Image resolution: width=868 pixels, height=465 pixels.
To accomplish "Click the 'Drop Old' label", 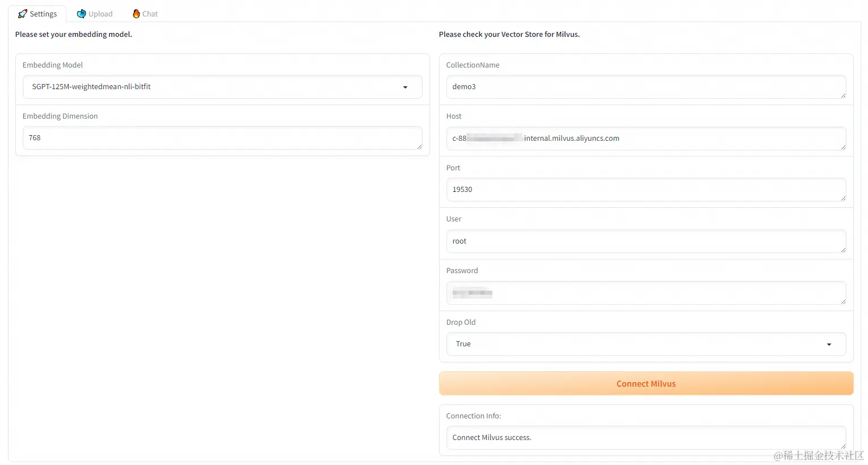I will pyautogui.click(x=461, y=322).
